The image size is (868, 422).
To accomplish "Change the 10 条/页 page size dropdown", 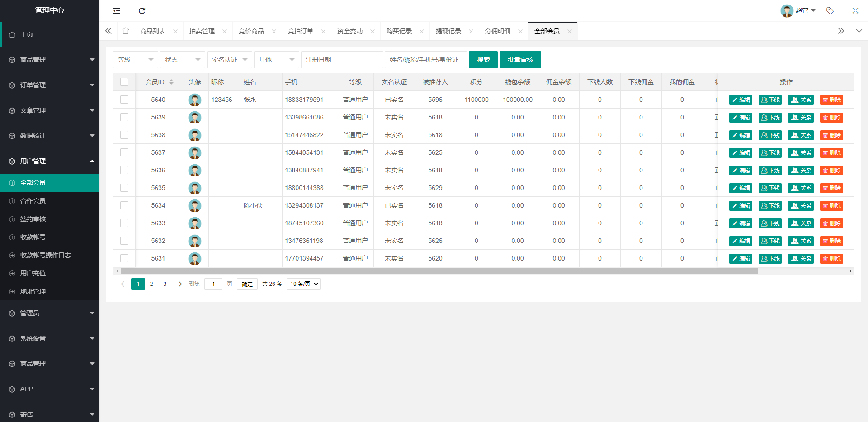I will (x=304, y=284).
